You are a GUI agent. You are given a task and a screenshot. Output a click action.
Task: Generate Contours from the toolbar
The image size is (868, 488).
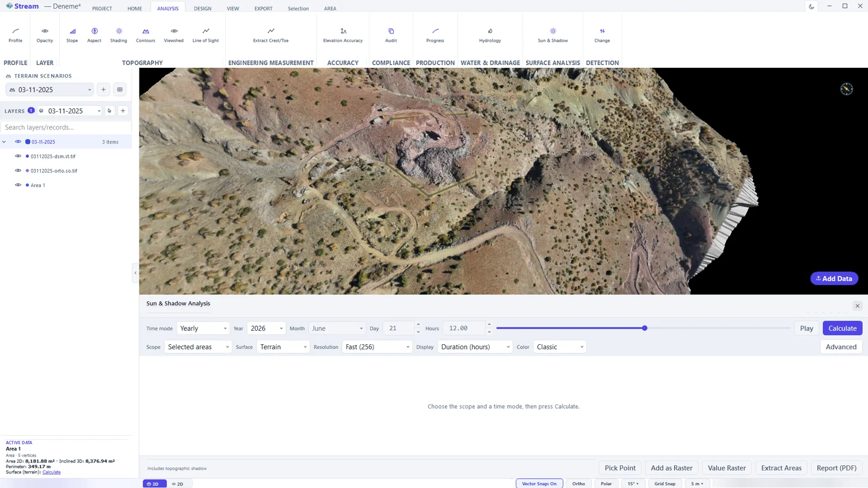point(145,35)
